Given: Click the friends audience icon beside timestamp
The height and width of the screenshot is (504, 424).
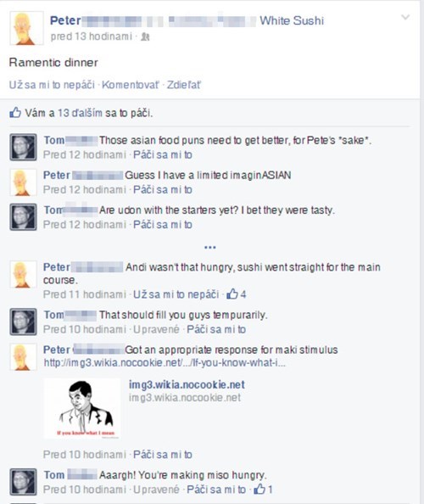Looking at the screenshot, I should coord(145,36).
